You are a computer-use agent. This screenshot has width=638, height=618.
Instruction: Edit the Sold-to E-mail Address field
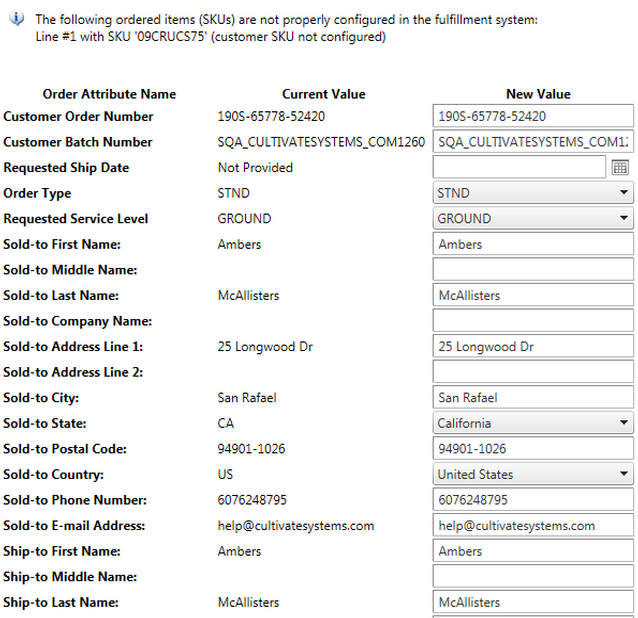click(x=533, y=526)
